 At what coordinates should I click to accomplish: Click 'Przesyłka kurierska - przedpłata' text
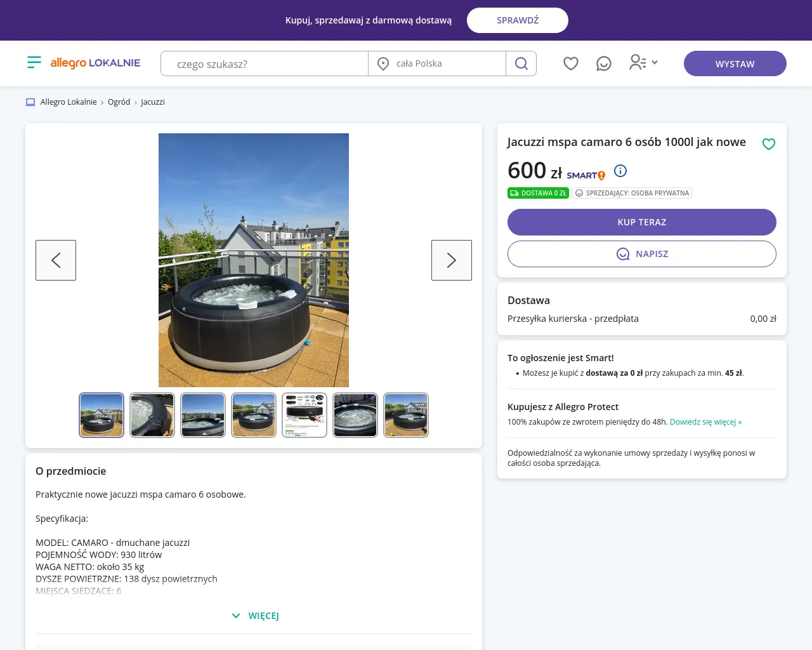(x=573, y=319)
